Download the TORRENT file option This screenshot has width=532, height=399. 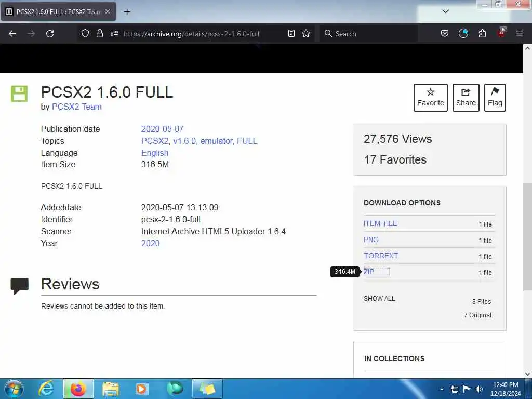381,256
